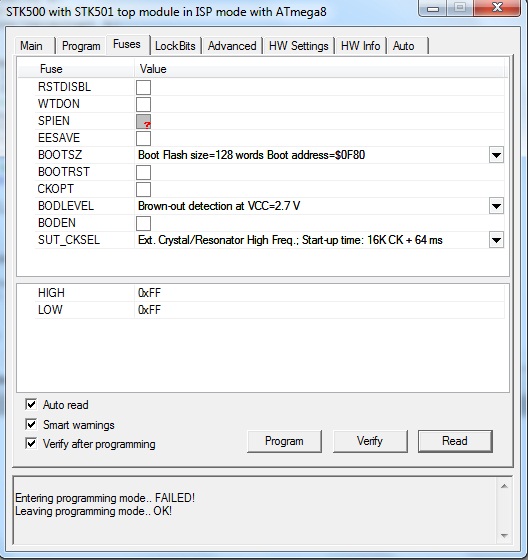Click the SPIEN checkbox with question mark
The image size is (528, 560).
pyautogui.click(x=143, y=121)
